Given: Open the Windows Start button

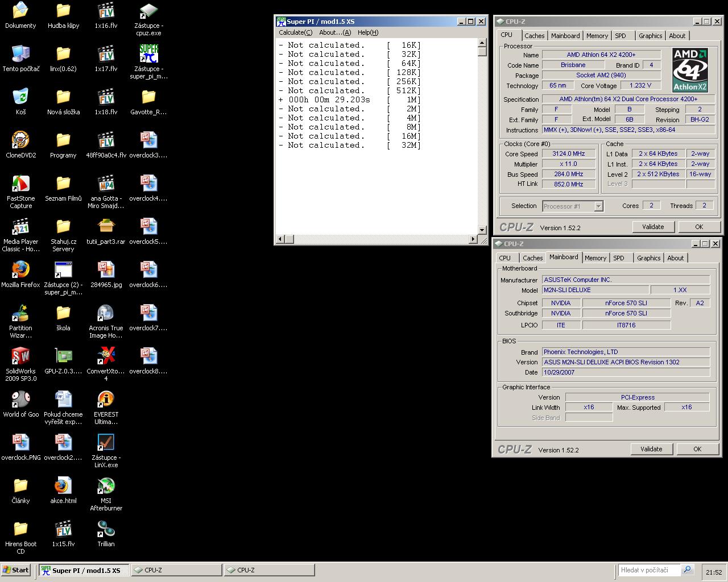Looking at the screenshot, I should tap(16, 570).
